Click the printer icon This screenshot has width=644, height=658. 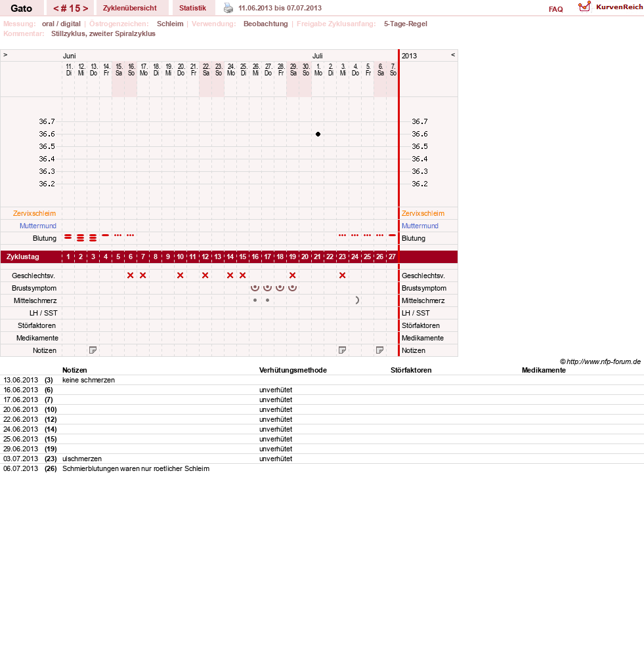228,8
